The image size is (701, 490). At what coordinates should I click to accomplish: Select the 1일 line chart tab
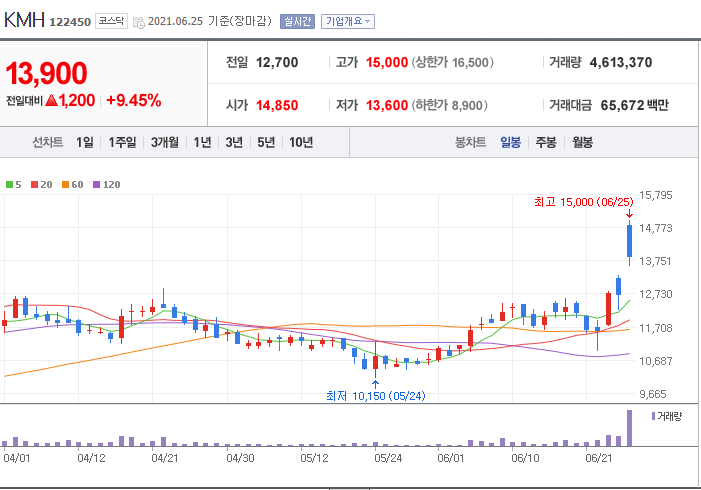click(x=84, y=142)
